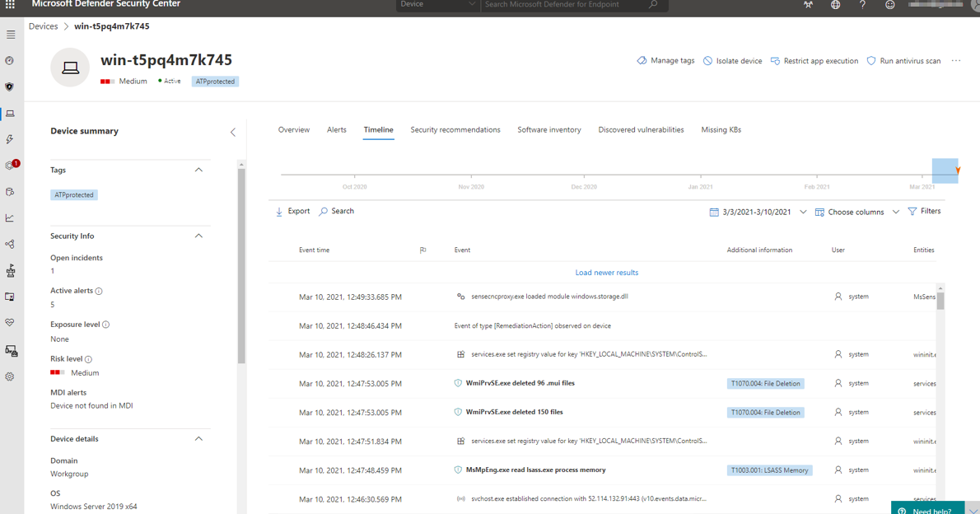Click shield icon on WmiPrvSE deleted 96 .mui files

point(458,383)
